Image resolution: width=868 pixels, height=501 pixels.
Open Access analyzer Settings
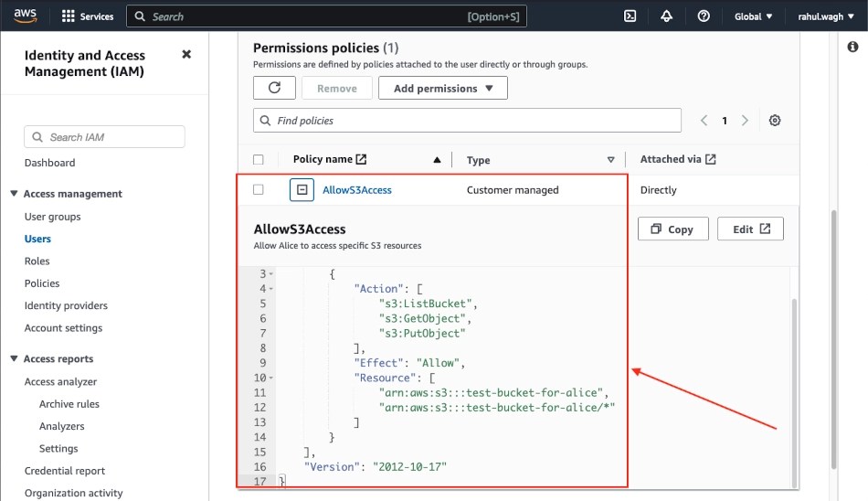coord(58,448)
